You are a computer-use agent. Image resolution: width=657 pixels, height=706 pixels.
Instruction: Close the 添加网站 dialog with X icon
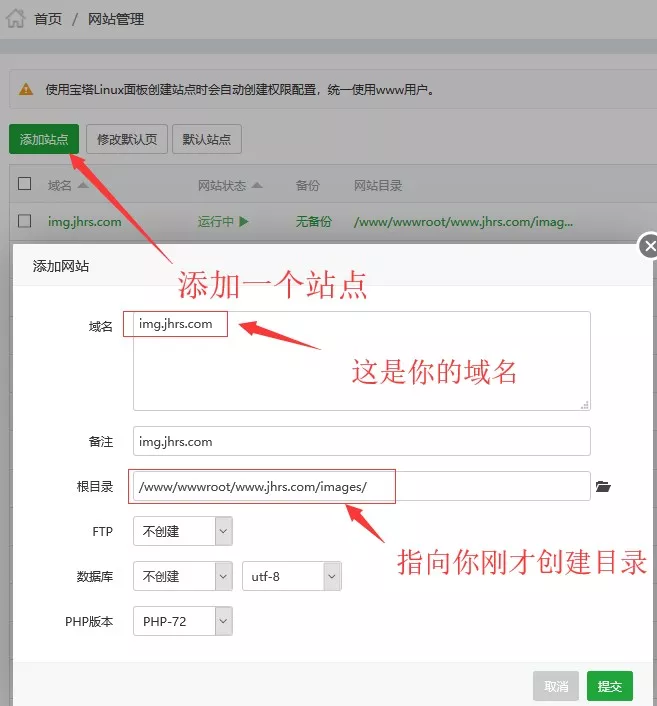coord(649,246)
